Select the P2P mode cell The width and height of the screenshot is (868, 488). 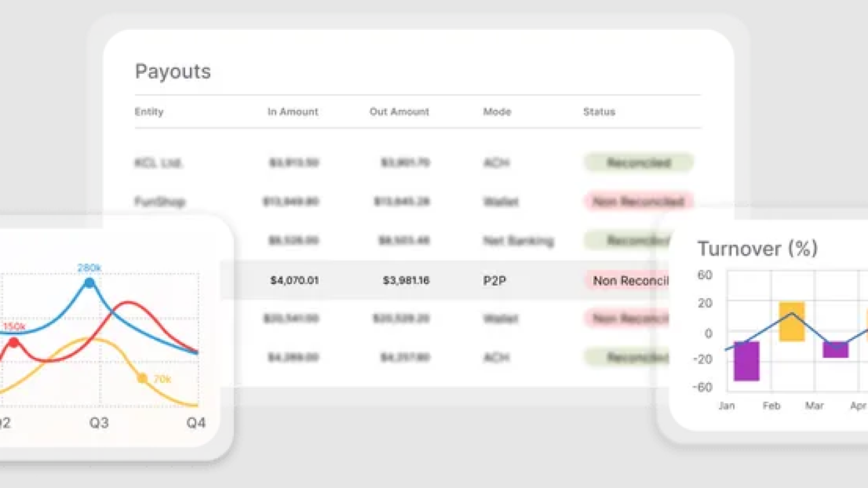(495, 280)
